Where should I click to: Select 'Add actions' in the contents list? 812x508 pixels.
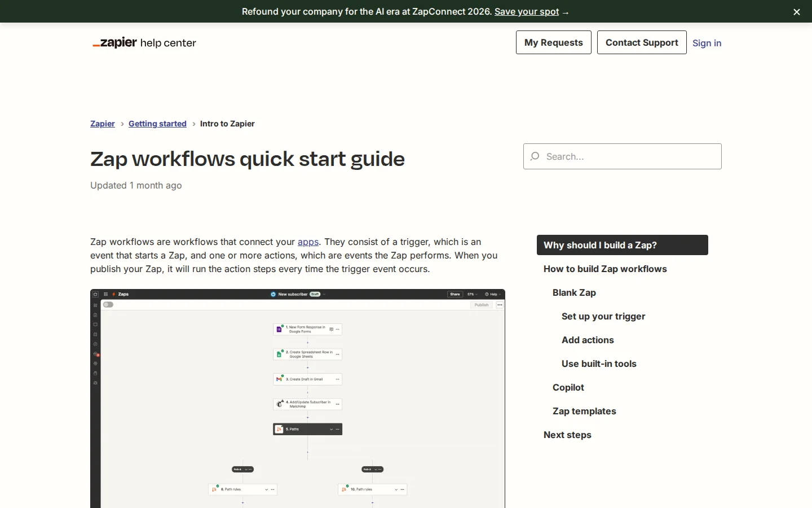click(588, 340)
